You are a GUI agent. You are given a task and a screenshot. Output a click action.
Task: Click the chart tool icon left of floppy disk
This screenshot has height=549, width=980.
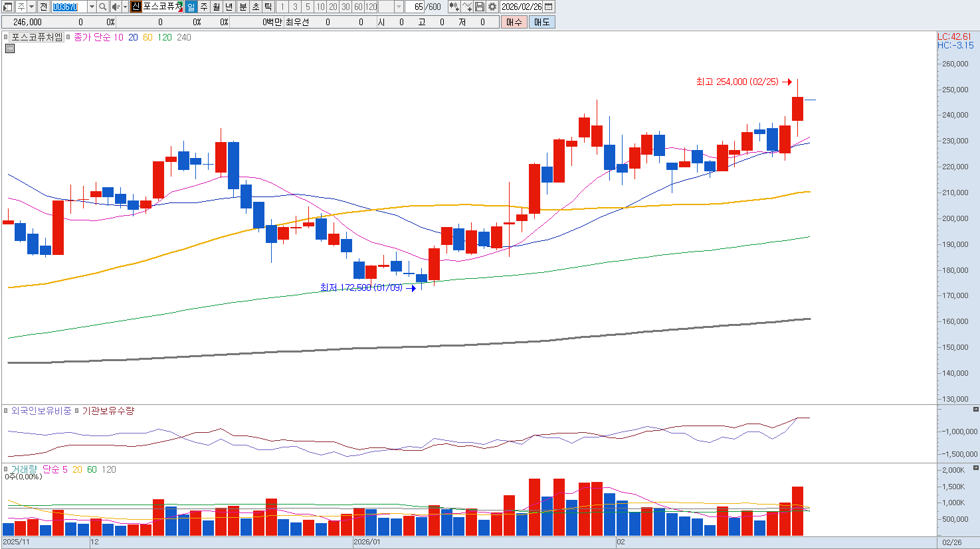point(467,7)
